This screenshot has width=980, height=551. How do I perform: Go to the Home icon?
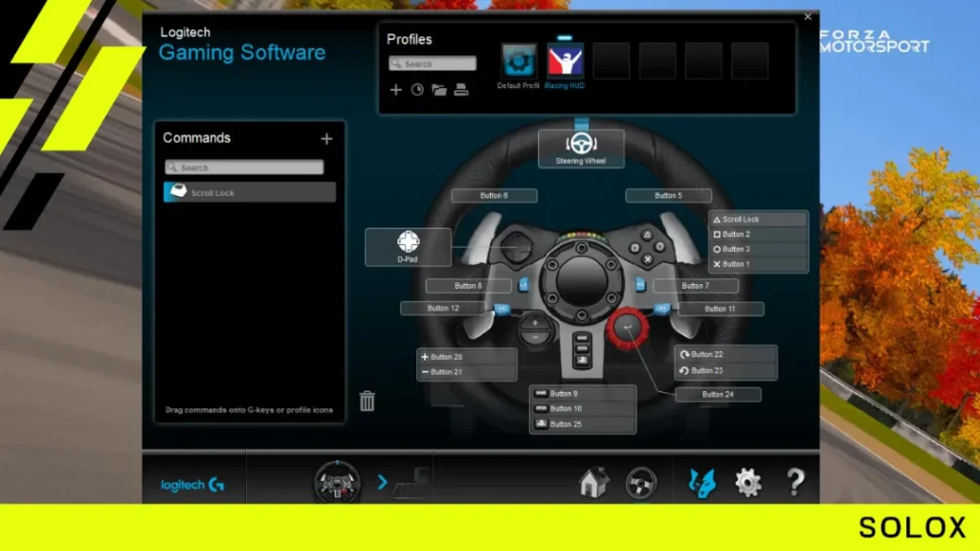(x=592, y=482)
